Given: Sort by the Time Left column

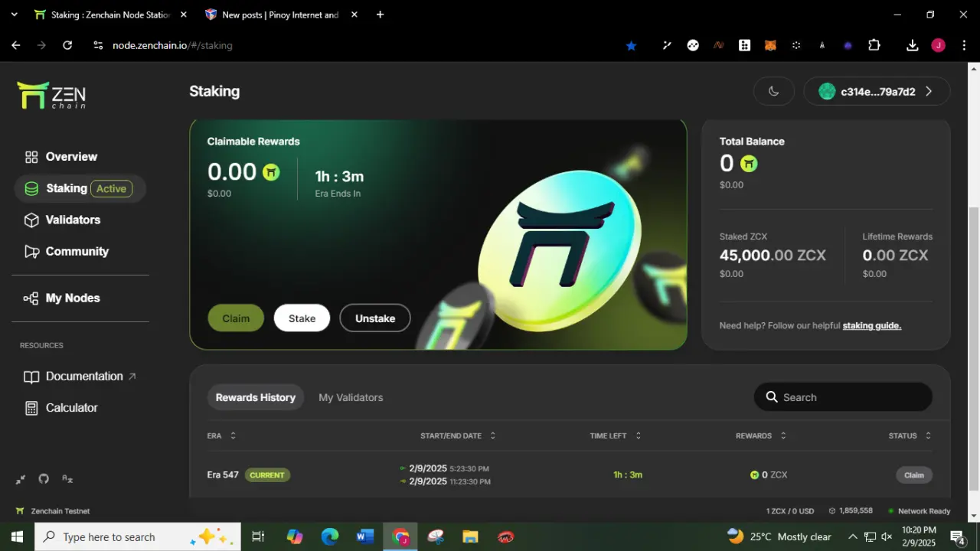Looking at the screenshot, I should pos(616,435).
